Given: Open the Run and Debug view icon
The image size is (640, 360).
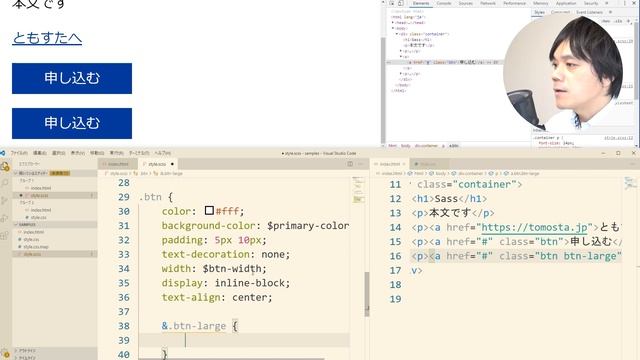Looking at the screenshot, I should point(5,218).
